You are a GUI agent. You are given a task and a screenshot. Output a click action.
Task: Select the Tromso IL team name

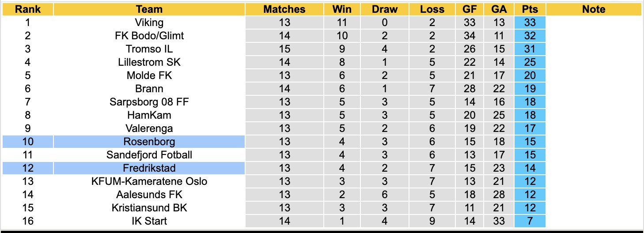[149, 49]
